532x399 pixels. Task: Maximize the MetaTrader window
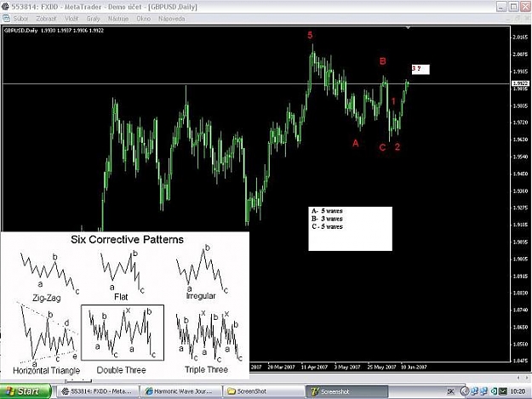point(513,7)
